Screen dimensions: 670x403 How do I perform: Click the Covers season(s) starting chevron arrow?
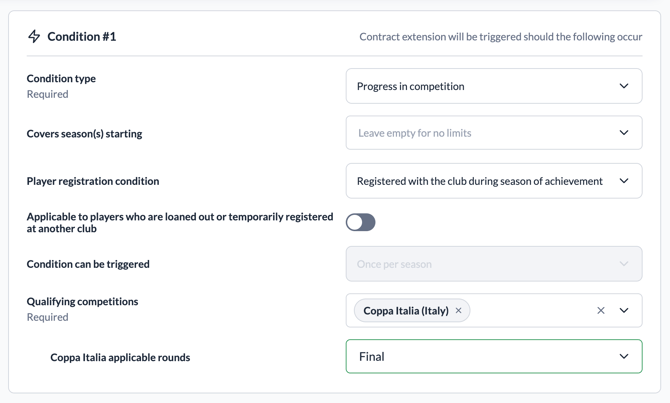[x=624, y=133]
